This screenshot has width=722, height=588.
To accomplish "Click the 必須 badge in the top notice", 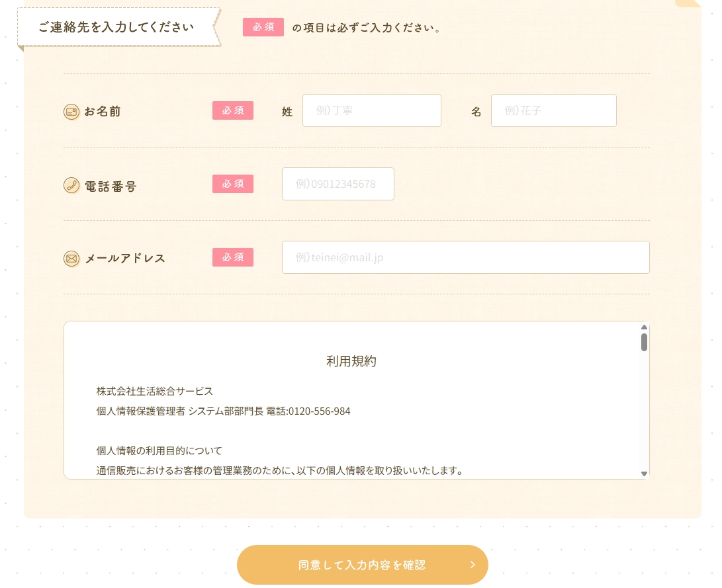I will click(x=263, y=27).
